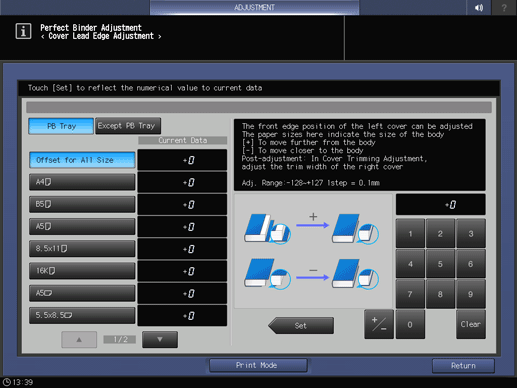Click the clock icon in status bar
Viewport: 517px width, 388px height.
(7, 382)
